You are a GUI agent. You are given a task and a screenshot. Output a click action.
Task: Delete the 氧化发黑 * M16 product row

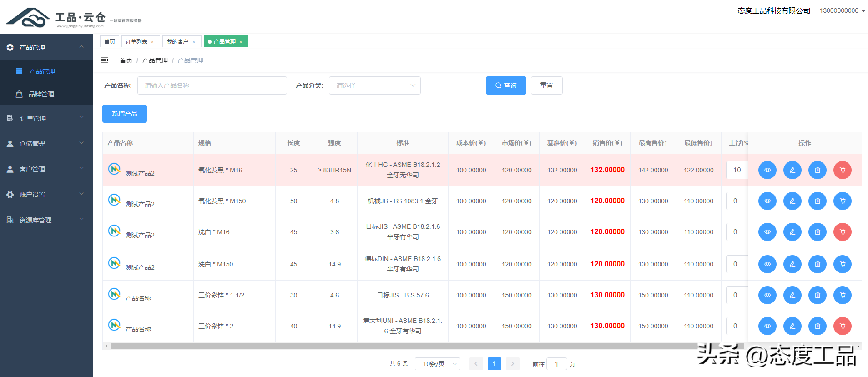click(817, 170)
